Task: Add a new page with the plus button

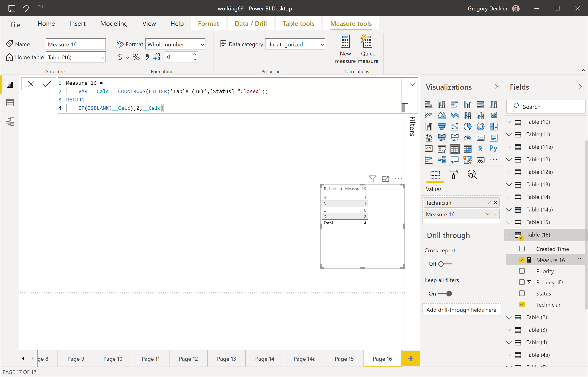Action: tap(411, 359)
